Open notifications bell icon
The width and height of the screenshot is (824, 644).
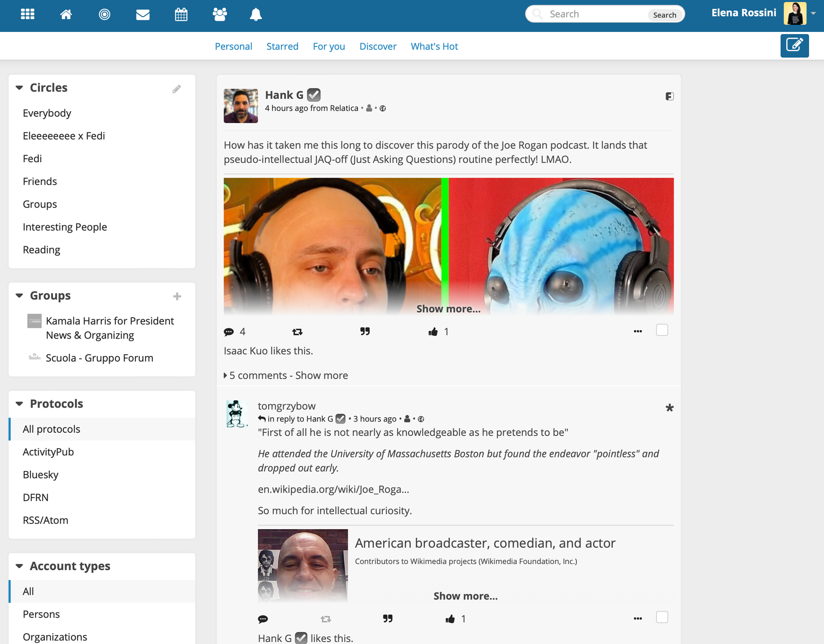tap(255, 14)
